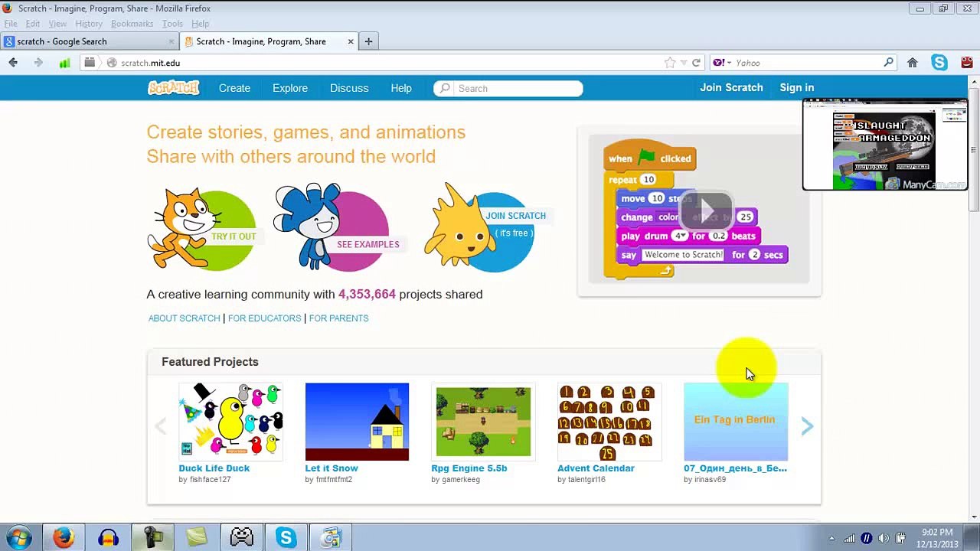Open the green notes taskbar app
Screen dimensions: 980x551
pos(197,538)
